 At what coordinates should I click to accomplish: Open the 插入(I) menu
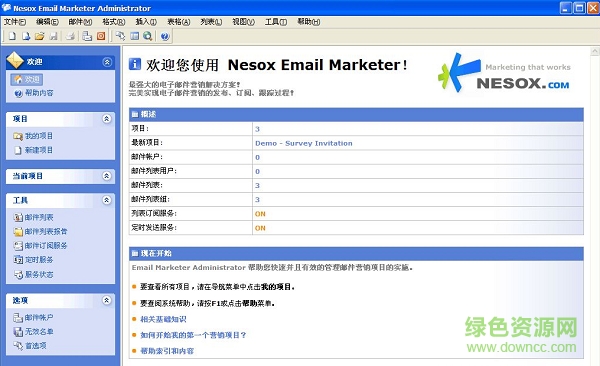146,22
